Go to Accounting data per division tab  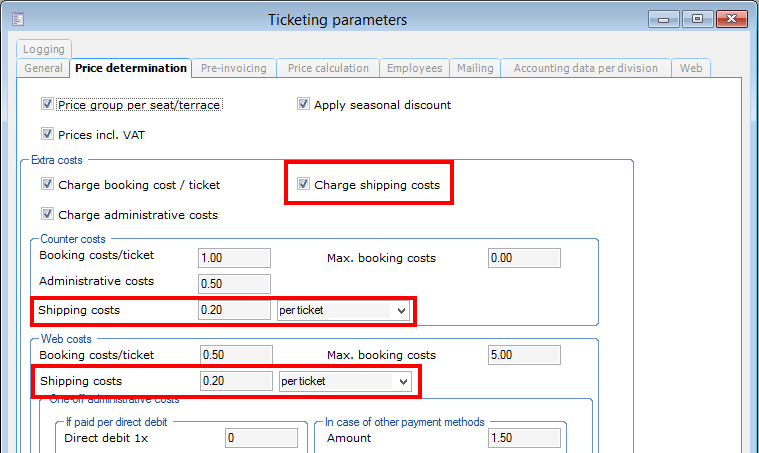[585, 68]
